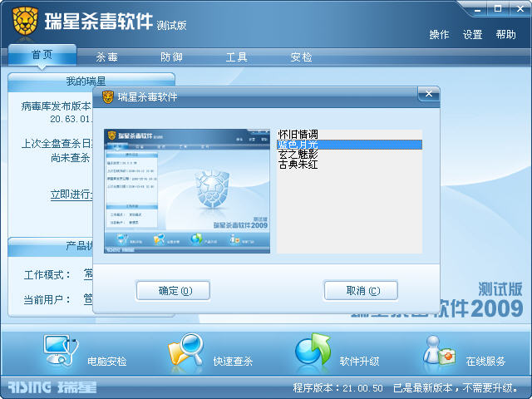
Task: Switch to the 杀毒 antivirus tab
Action: pos(107,57)
